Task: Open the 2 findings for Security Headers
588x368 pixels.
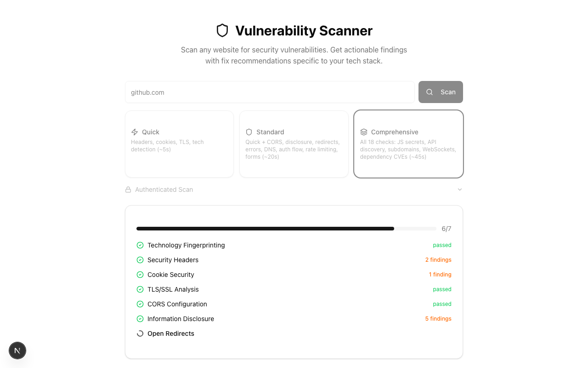Action: [438, 259]
